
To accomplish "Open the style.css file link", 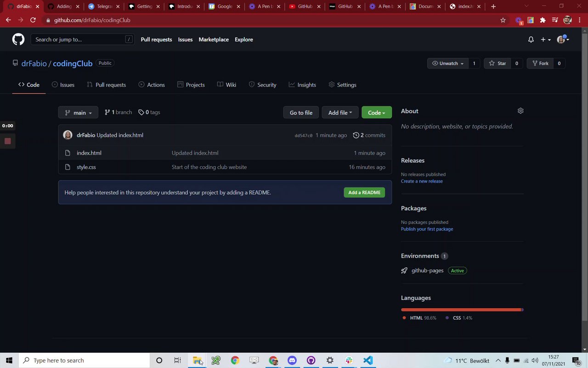I will [x=86, y=167].
